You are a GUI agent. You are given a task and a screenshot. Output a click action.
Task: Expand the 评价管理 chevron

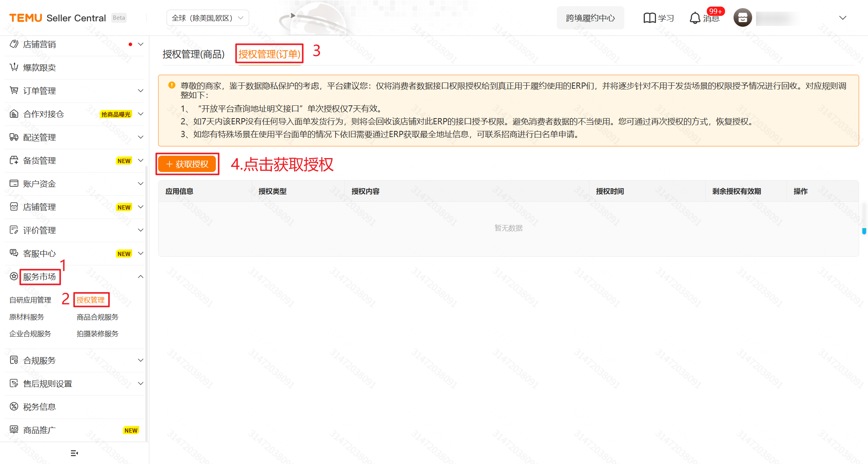click(x=141, y=230)
